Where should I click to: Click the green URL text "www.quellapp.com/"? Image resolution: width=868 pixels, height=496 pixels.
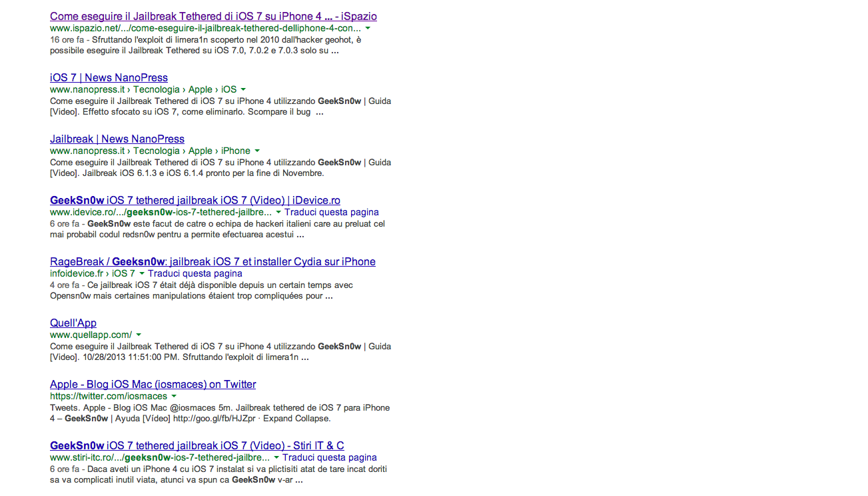[x=91, y=335]
